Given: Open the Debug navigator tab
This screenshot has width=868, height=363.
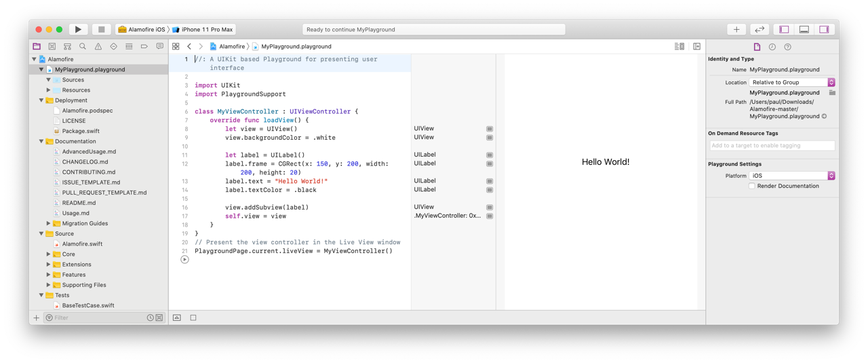Looking at the screenshot, I should (129, 46).
